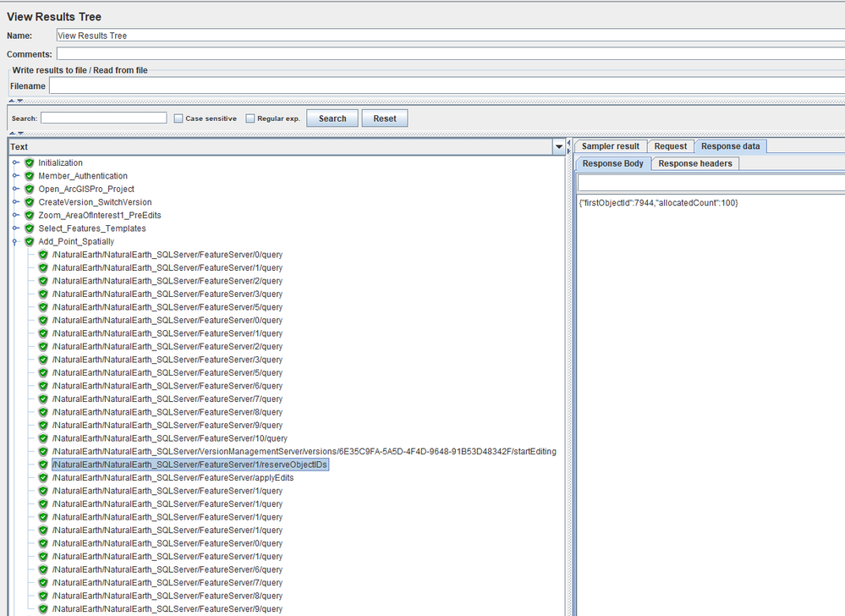Screen dimensions: 845x616
Task: Click the shield icon of the reserveObjectIDs sample
Action: tap(43, 465)
